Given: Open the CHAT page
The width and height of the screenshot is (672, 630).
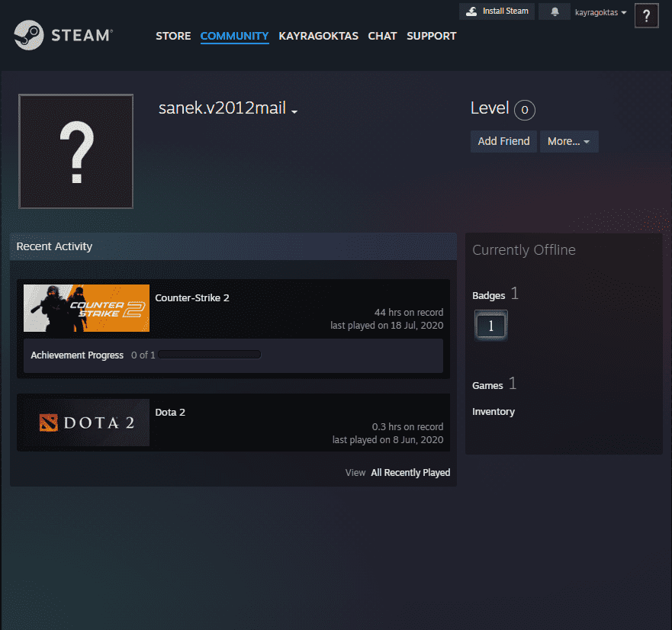Looking at the screenshot, I should (x=382, y=36).
